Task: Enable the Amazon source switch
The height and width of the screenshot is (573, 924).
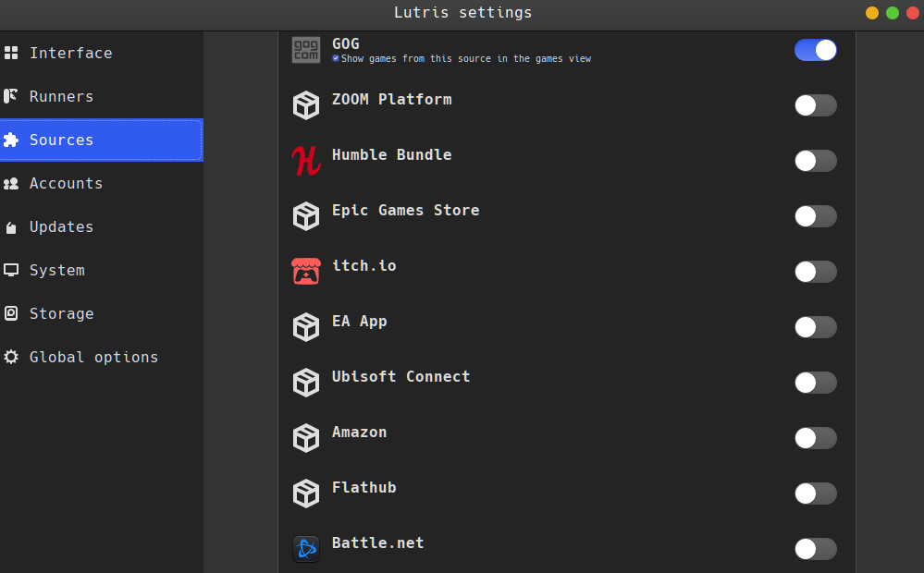Action: [816, 437]
